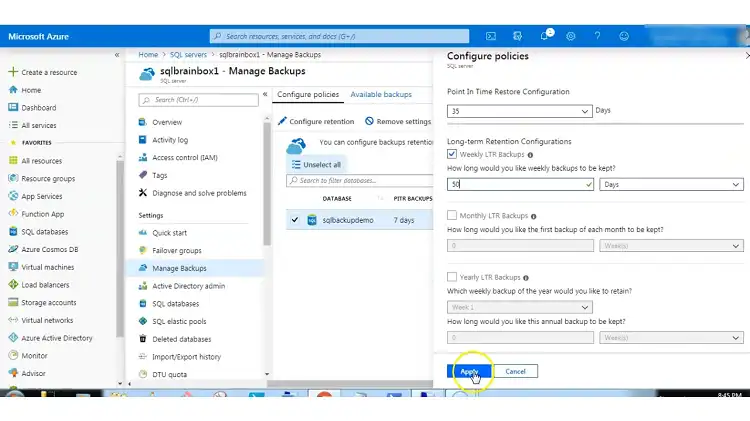Collapse the left Azure navigation menu
This screenshot has height=421, width=750.
117,55
